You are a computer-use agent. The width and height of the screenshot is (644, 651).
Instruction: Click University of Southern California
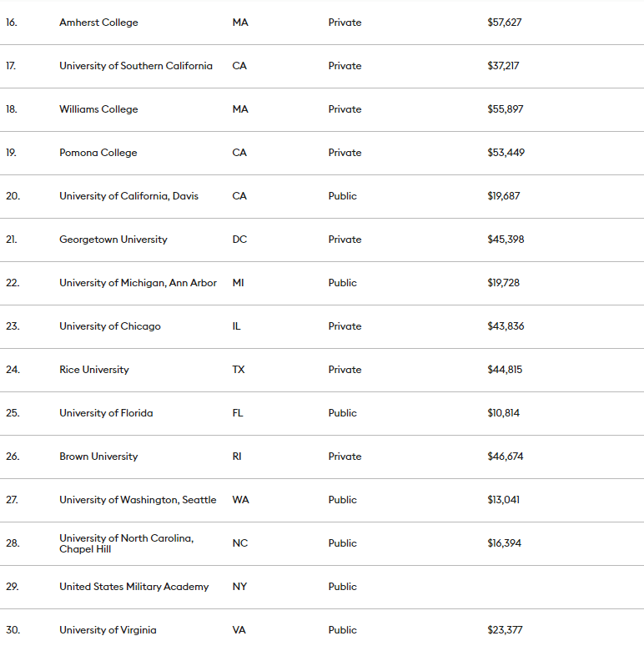click(135, 66)
